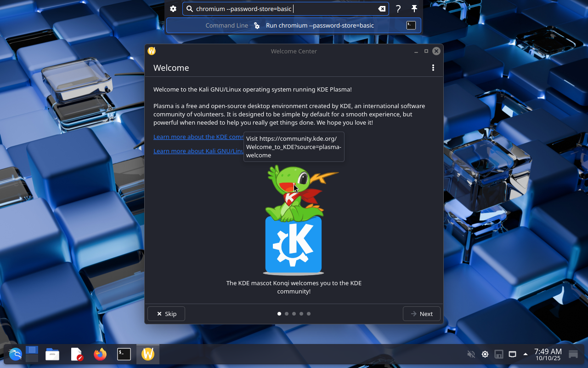588x368 pixels.
Task: Pin the KRunner search bar open
Action: click(x=414, y=9)
